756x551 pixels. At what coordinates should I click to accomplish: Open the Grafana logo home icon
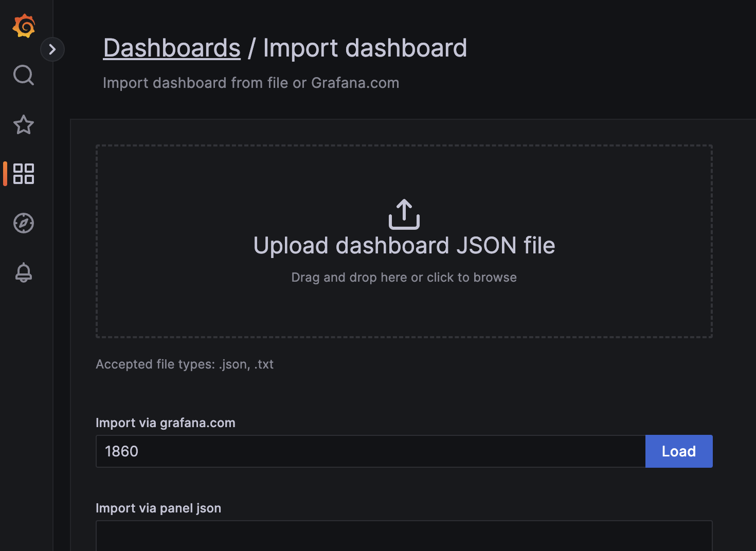click(24, 26)
